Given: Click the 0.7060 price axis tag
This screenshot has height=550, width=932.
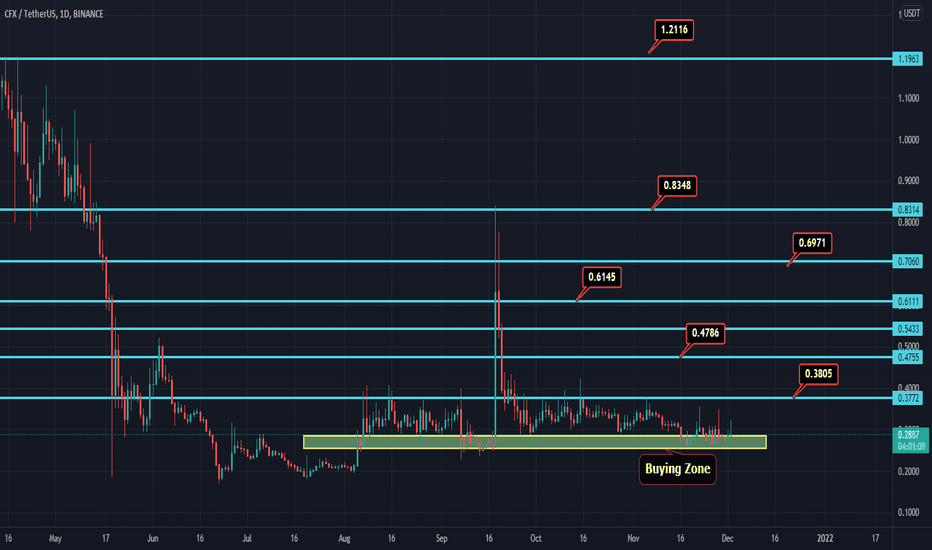Looking at the screenshot, I should 908,261.
